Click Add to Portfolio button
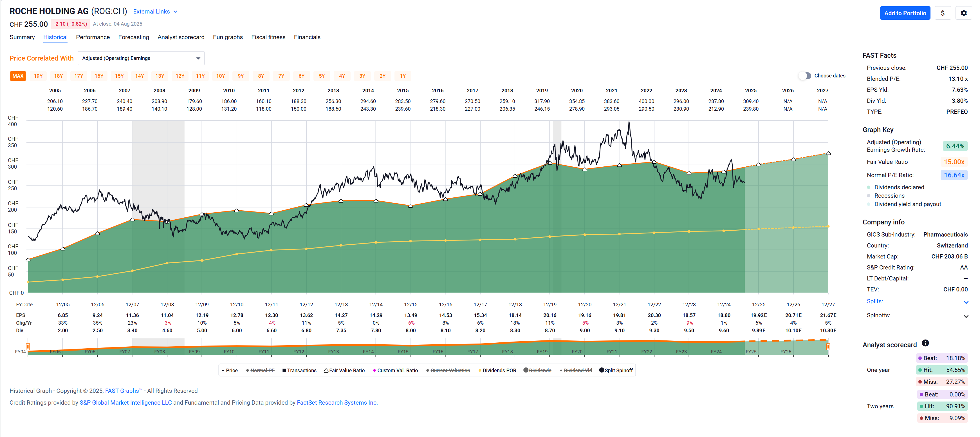 pyautogui.click(x=905, y=13)
